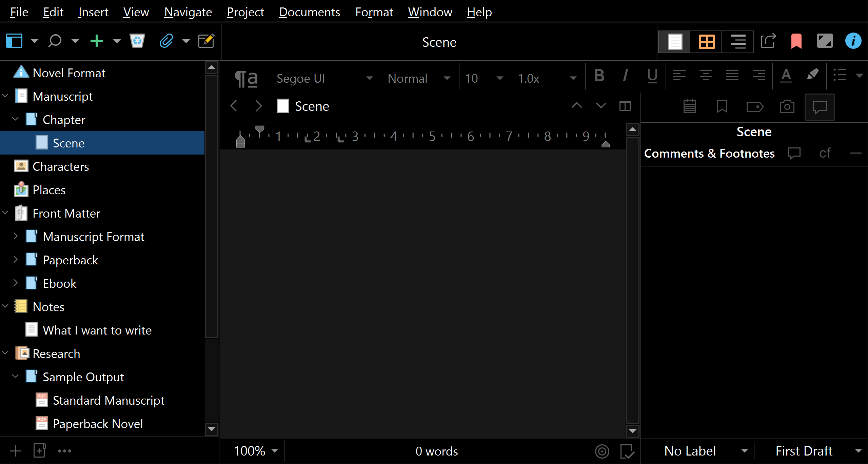
Task: Click the Quick Reference pencil icon
Action: pos(206,41)
